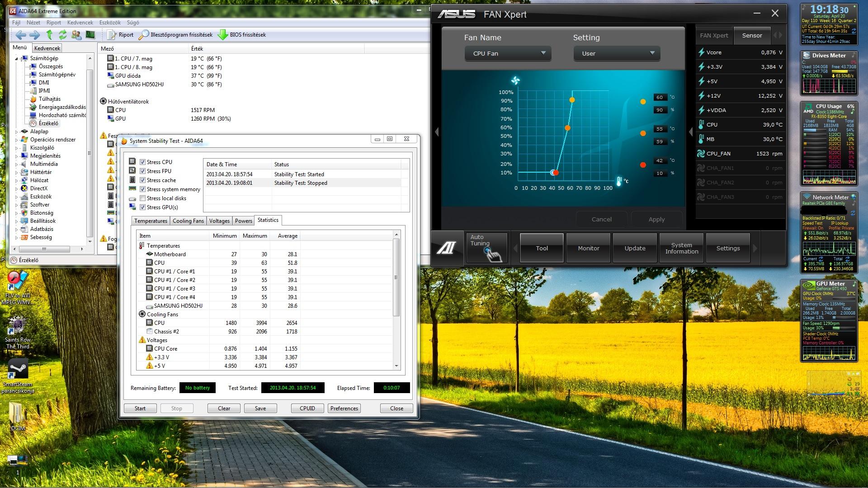This screenshot has width=868, height=488.
Task: Open the Fan Name CPU Fan dropdown
Action: [508, 53]
